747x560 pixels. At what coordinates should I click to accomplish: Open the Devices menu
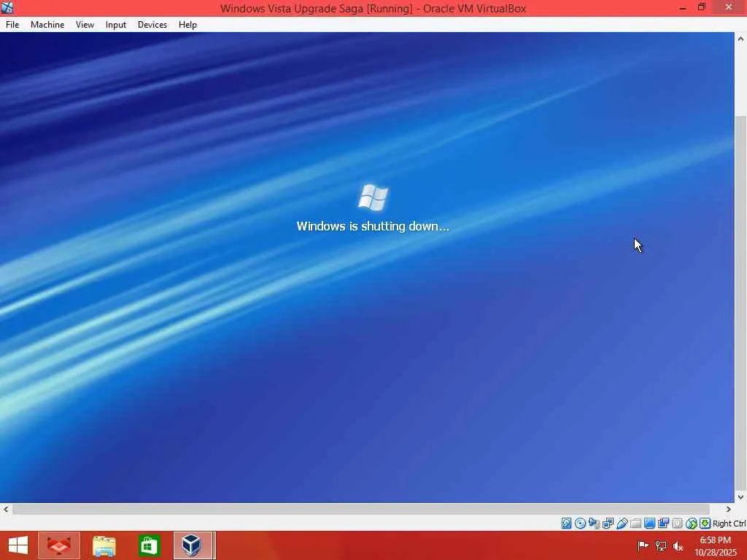coord(152,25)
